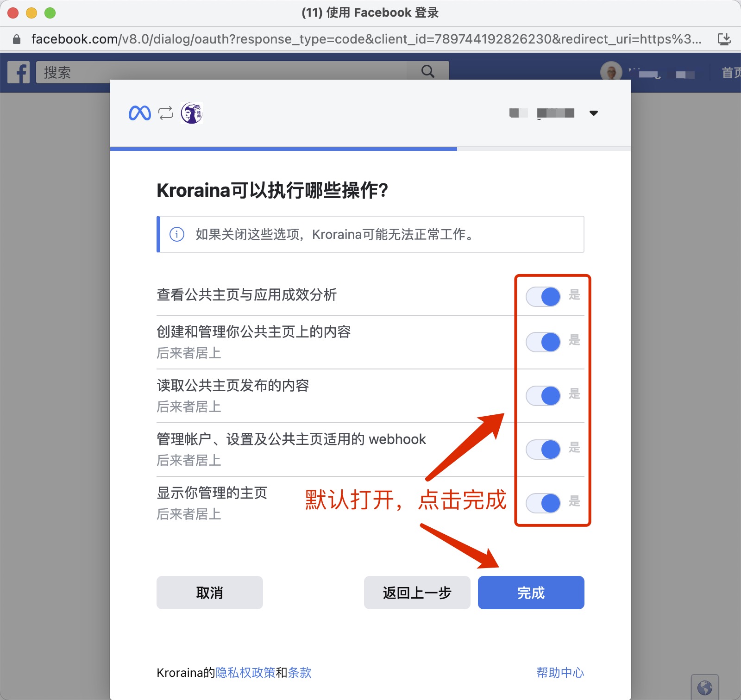This screenshot has width=741, height=700.
Task: Click the red close window button
Action: [13, 13]
